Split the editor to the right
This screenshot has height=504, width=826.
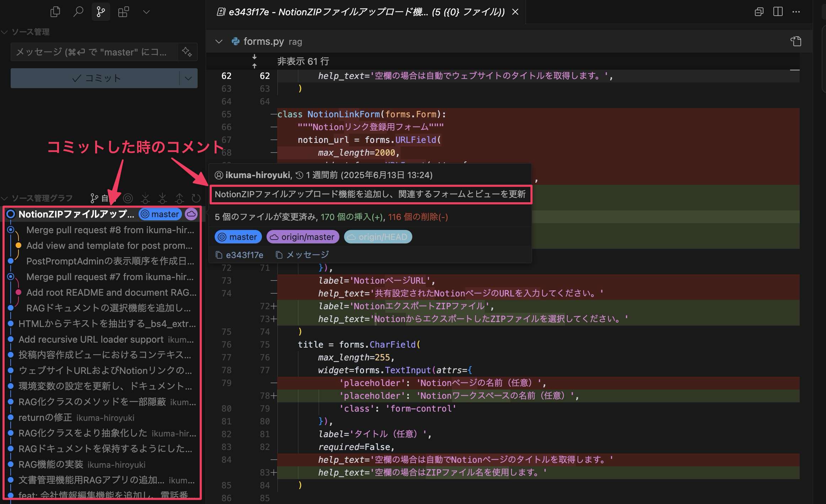tap(778, 12)
